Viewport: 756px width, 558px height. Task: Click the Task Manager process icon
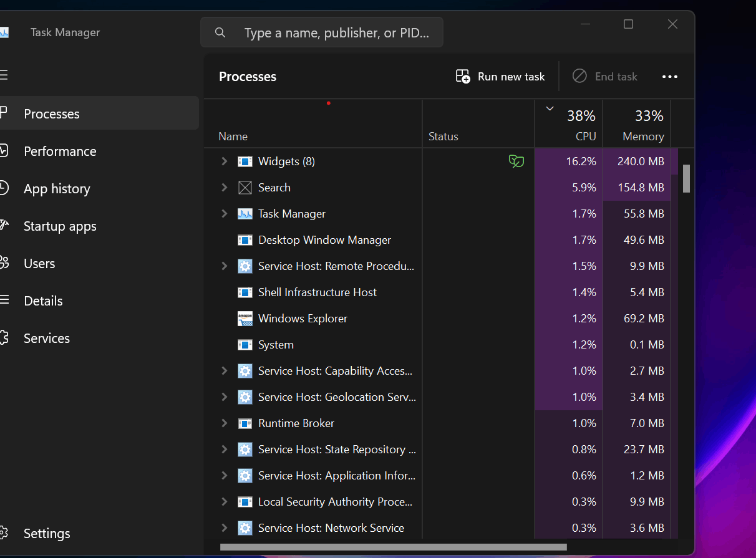click(245, 214)
